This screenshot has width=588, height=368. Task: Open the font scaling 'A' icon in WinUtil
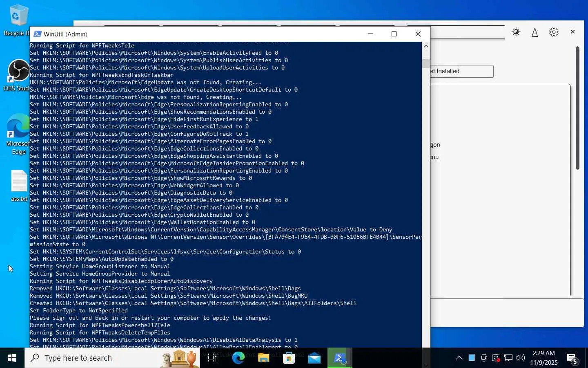(x=535, y=32)
